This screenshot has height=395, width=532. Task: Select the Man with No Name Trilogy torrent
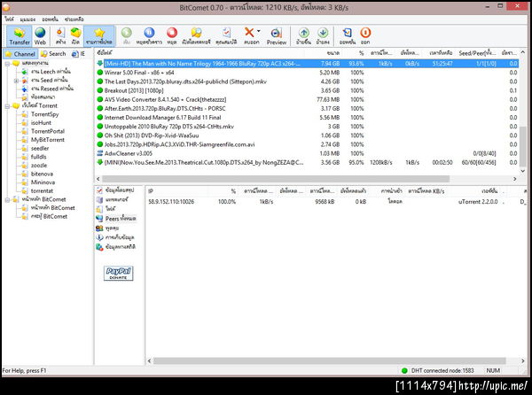coord(307,64)
